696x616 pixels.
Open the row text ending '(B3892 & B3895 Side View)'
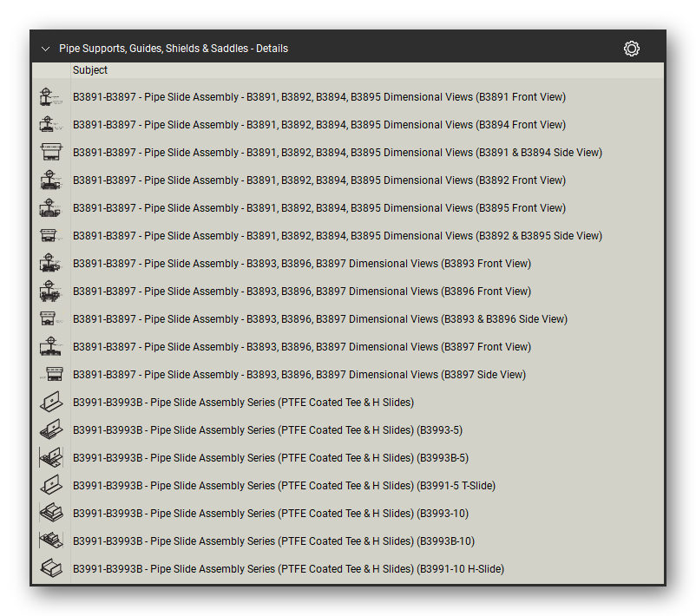coord(338,236)
